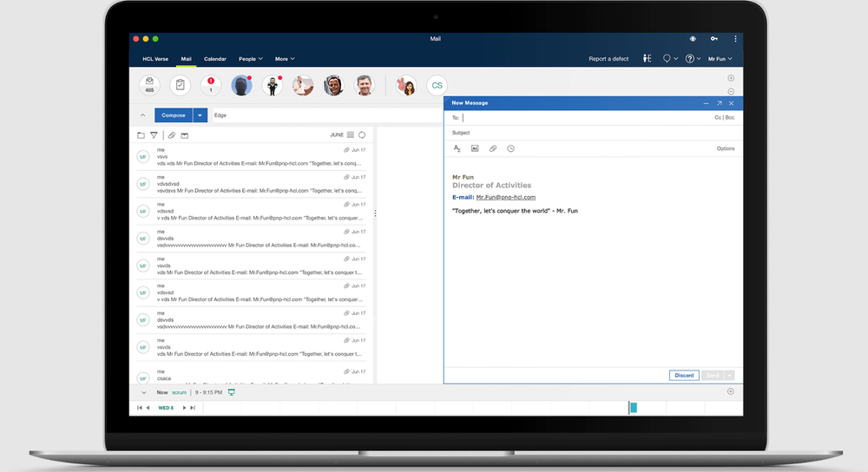Screen dimensions: 868x472
Task: Open the message with subject csaca
Action: coord(252,375)
